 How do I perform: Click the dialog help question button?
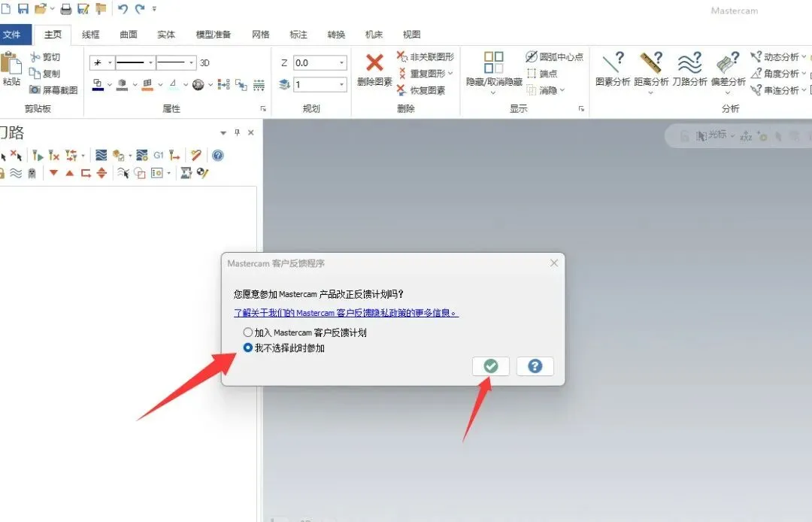click(535, 366)
